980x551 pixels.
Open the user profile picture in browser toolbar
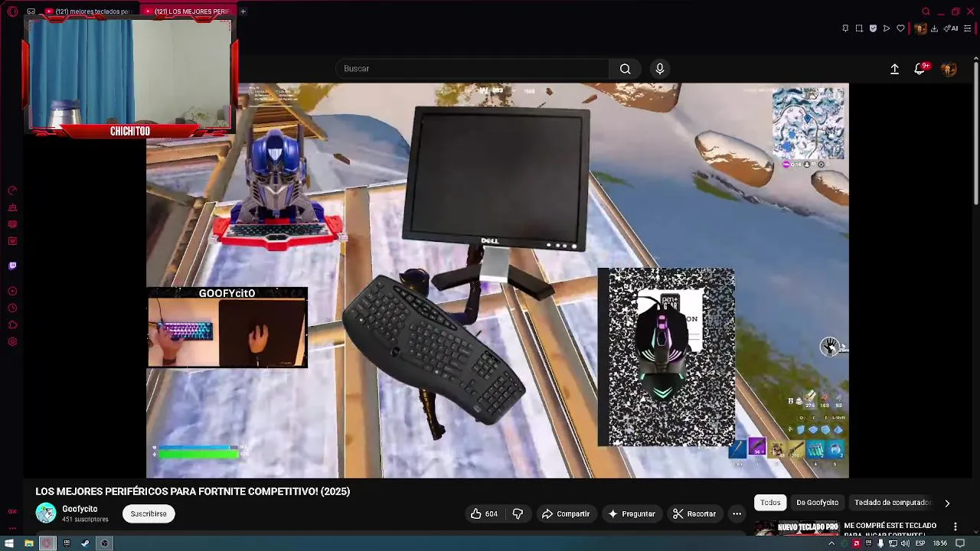(920, 28)
